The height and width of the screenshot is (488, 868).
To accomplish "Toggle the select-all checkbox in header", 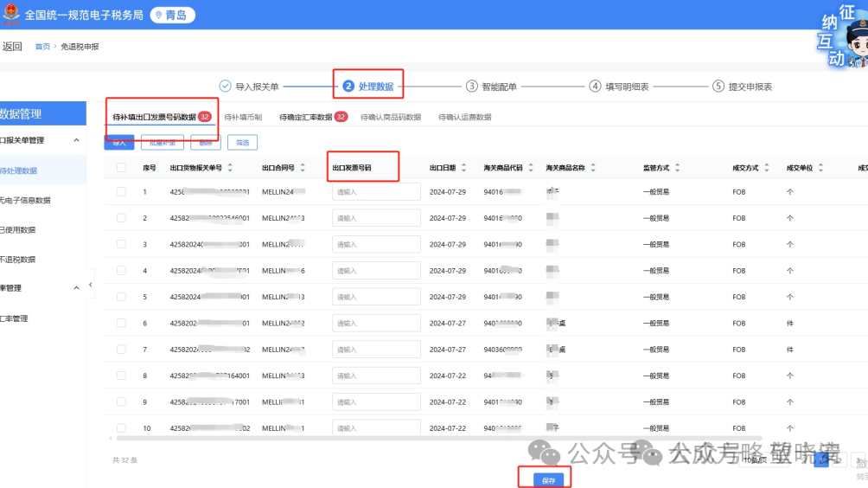I will point(121,167).
